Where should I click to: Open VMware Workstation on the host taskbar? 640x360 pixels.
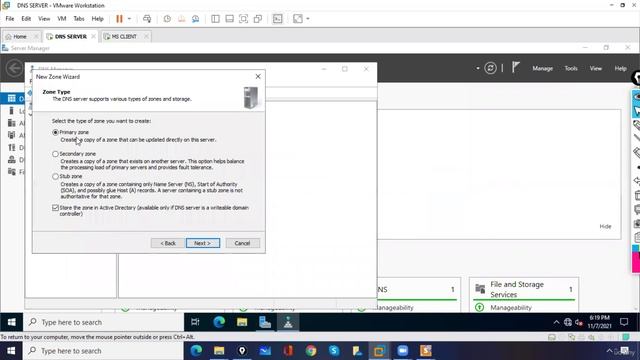pyautogui.click(x=379, y=351)
